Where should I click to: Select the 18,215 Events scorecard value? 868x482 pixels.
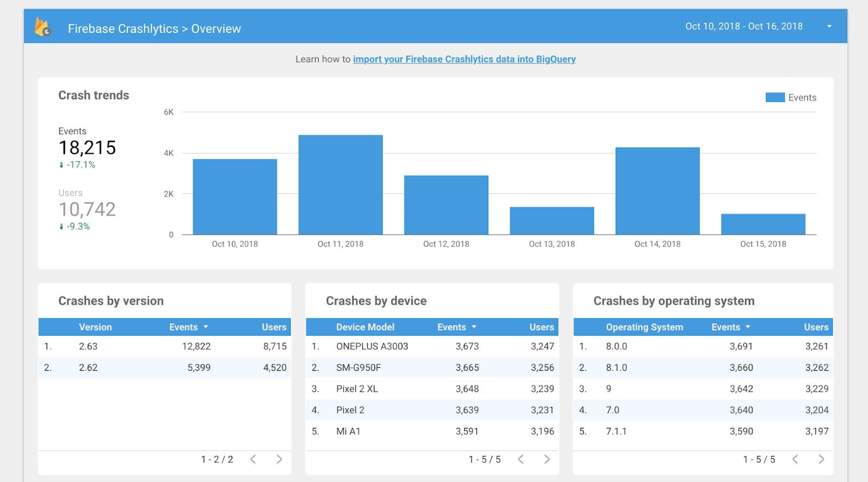(87, 147)
